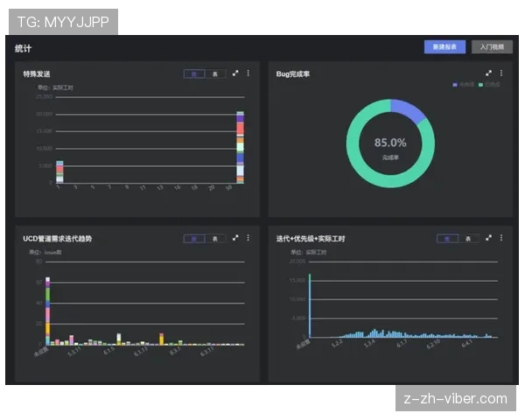525x420 pixels.
Task: Open more options menu for 特殊发送 panel
Action: click(248, 73)
